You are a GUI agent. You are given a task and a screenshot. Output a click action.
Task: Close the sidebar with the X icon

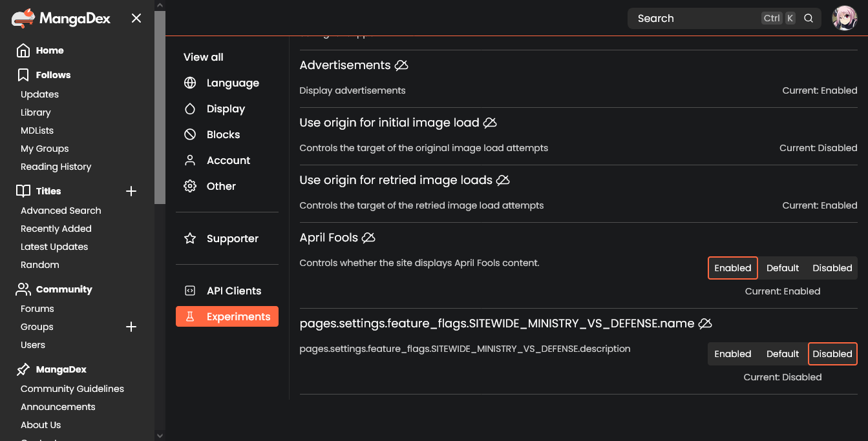tap(136, 19)
